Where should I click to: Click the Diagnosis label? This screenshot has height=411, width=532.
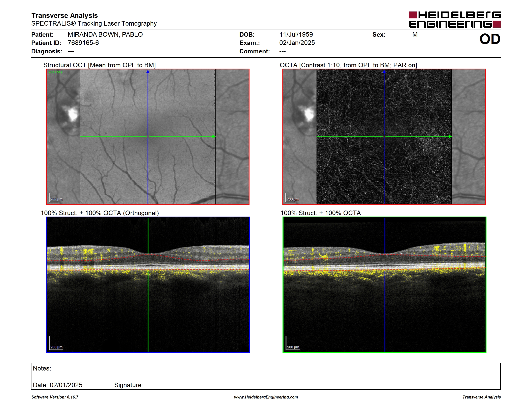47,51
